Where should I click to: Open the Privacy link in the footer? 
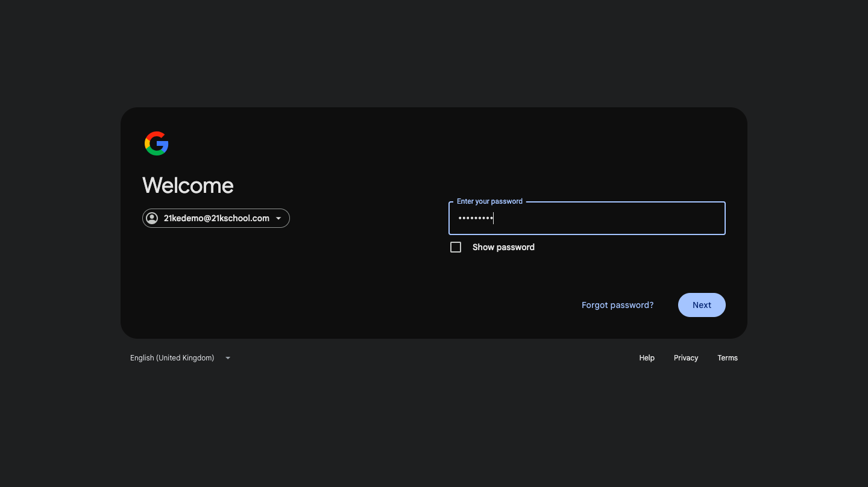click(x=686, y=358)
